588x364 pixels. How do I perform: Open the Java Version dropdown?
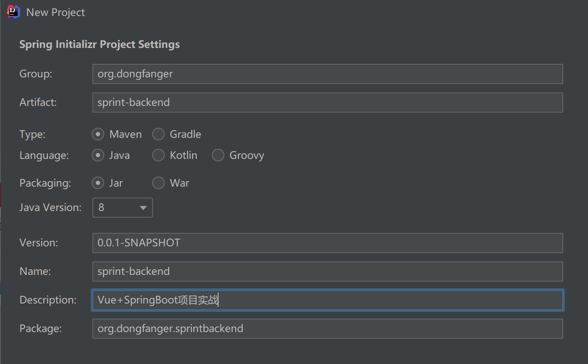coord(123,208)
